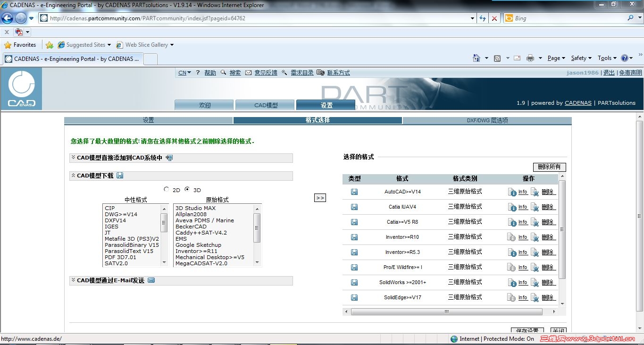Click the delete icon in the Pro/E Wildfire row

[535, 268]
